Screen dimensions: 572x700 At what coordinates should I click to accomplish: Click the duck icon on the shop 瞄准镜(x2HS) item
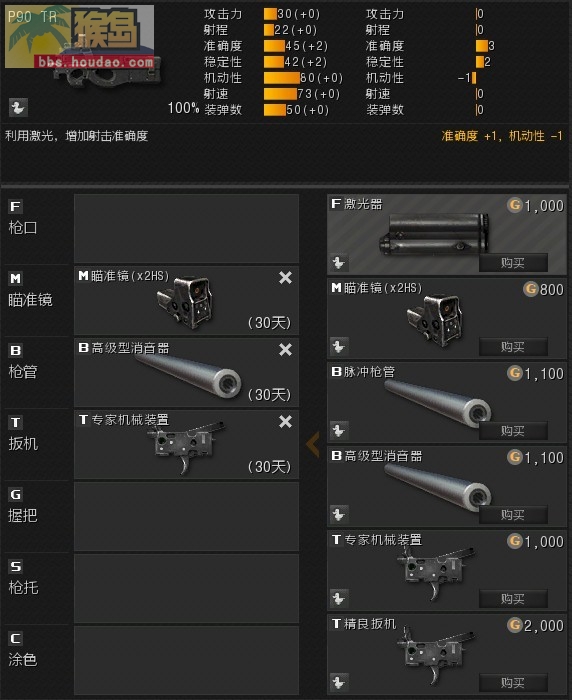pos(338,346)
